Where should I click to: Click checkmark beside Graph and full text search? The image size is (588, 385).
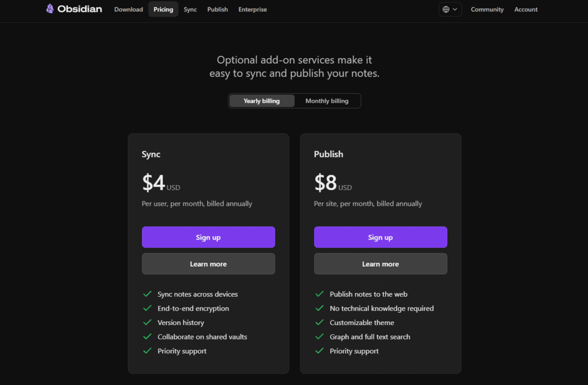[x=319, y=337]
